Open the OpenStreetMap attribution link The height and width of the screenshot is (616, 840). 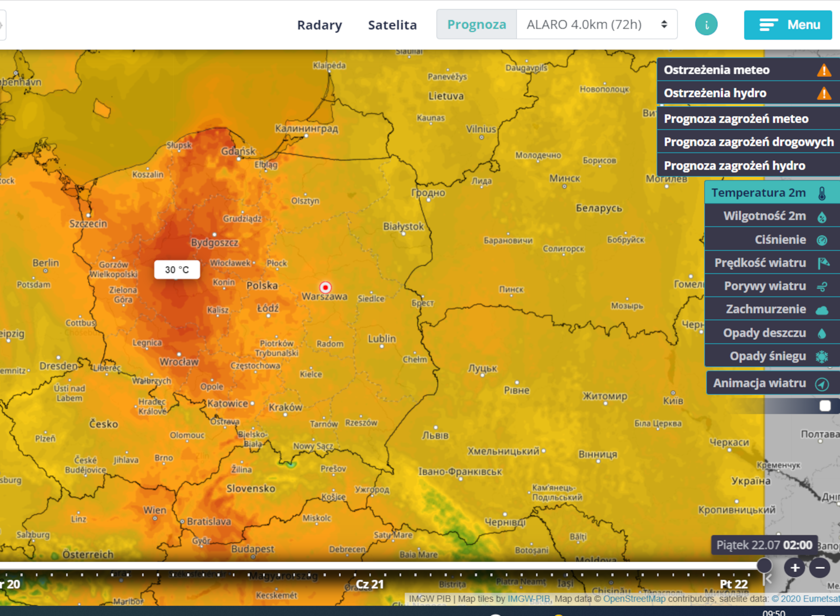634,599
